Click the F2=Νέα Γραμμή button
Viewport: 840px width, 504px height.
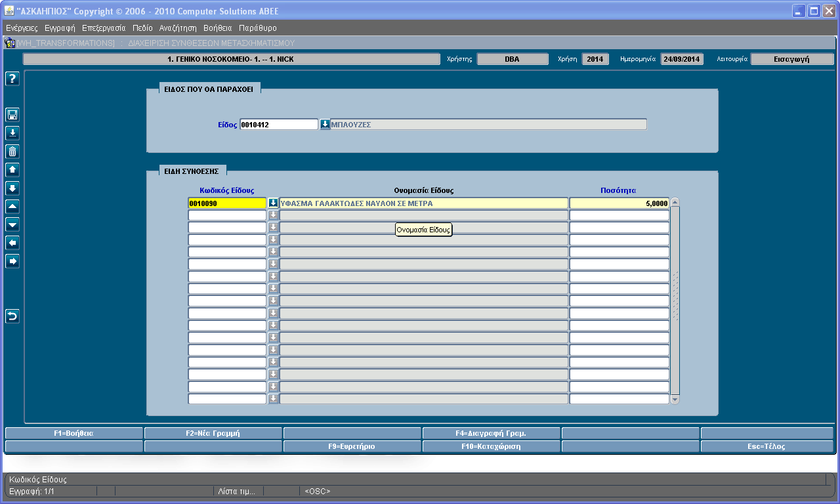(213, 433)
